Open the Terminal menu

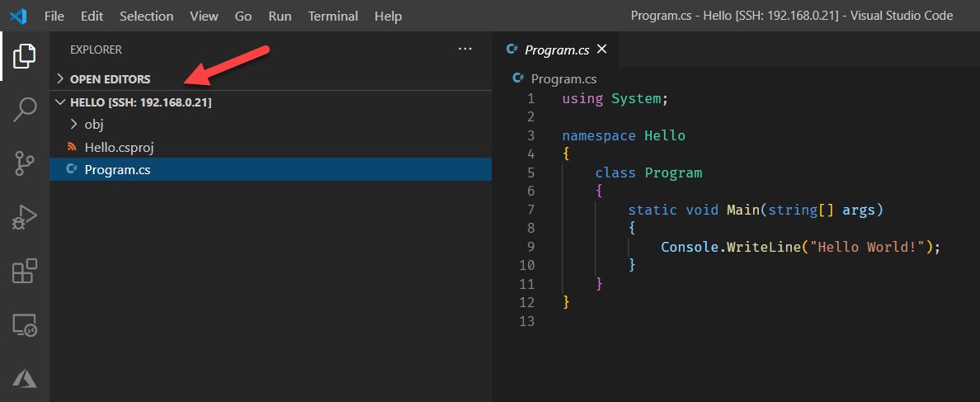[333, 16]
